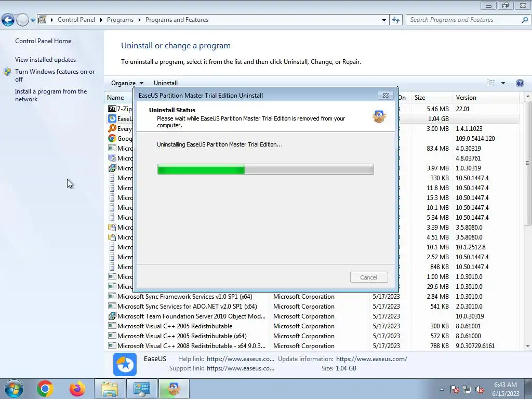Click the change view icon
Viewport: 532px width, 399px height.
490,83
